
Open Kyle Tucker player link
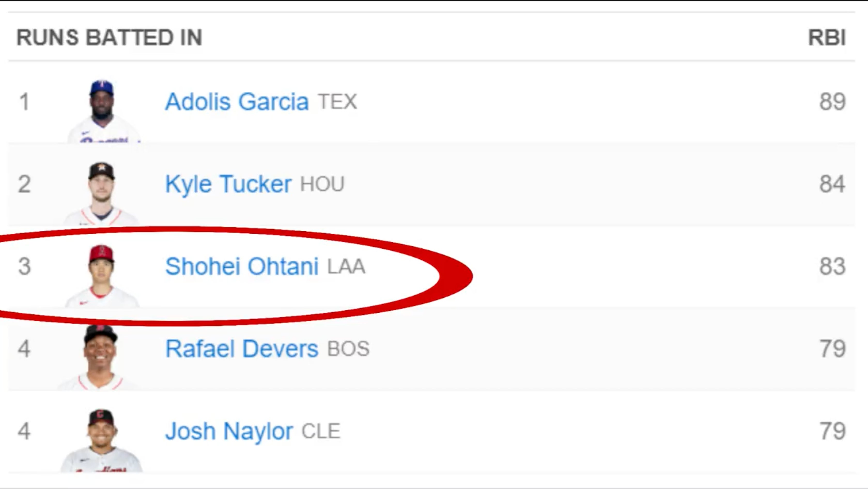pos(228,184)
